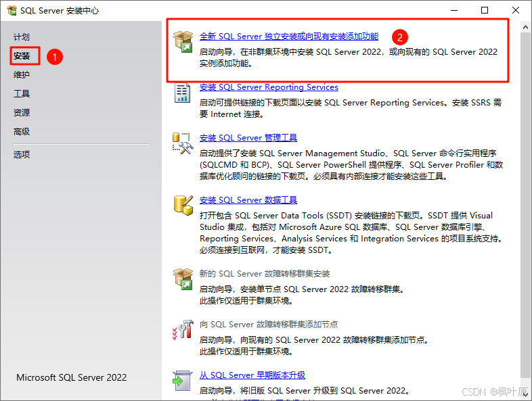Click description text 此操作仅适用于群集环境 under cluster installation
This screenshot has height=401, width=532.
point(246,301)
